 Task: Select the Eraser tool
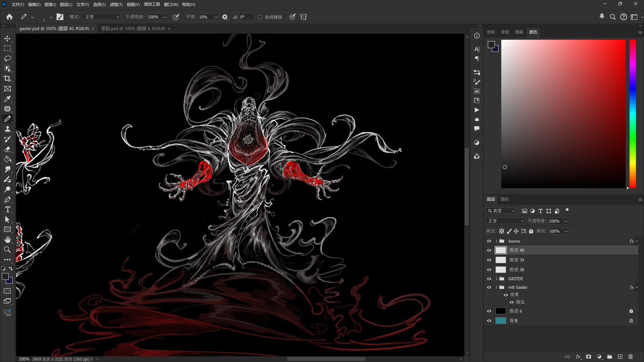(x=8, y=149)
